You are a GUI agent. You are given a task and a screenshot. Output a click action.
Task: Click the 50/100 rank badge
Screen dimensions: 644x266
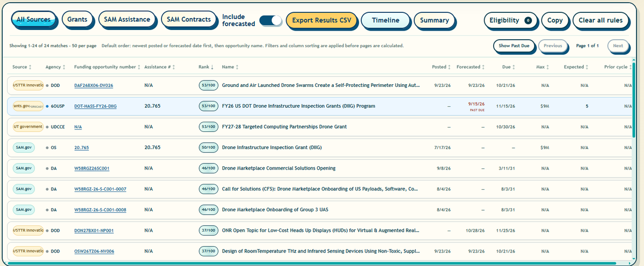(207, 147)
